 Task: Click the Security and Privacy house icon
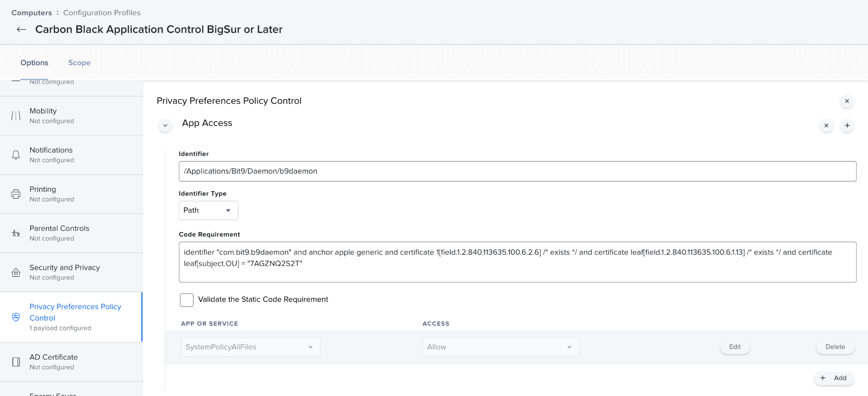point(16,272)
